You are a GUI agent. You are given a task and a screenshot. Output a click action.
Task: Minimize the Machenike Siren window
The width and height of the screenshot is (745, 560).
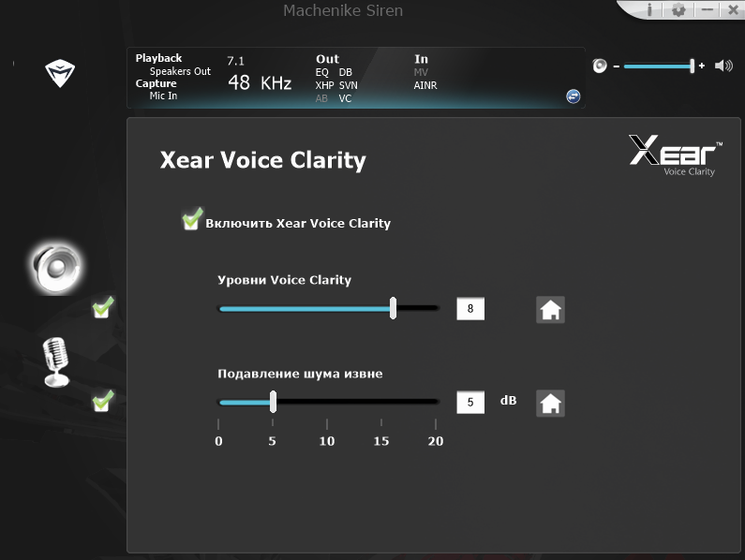tap(708, 9)
